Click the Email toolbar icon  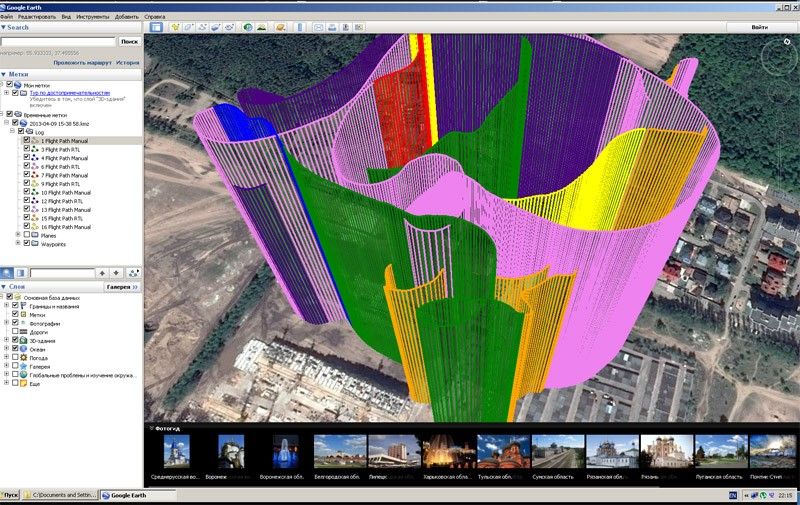(x=319, y=27)
